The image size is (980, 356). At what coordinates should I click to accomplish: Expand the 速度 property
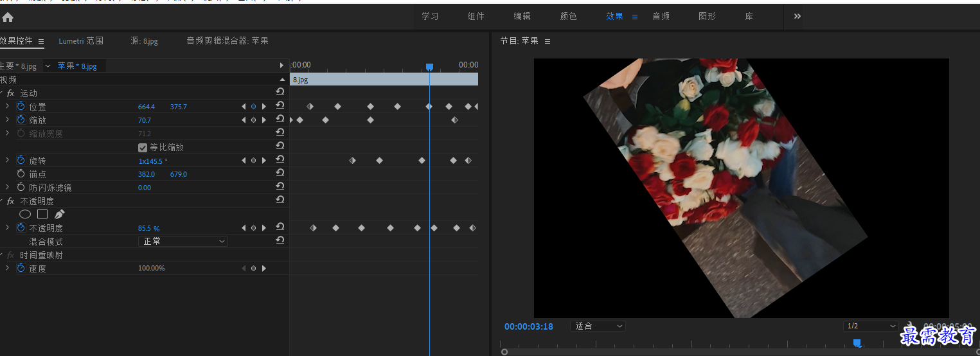tap(7, 268)
